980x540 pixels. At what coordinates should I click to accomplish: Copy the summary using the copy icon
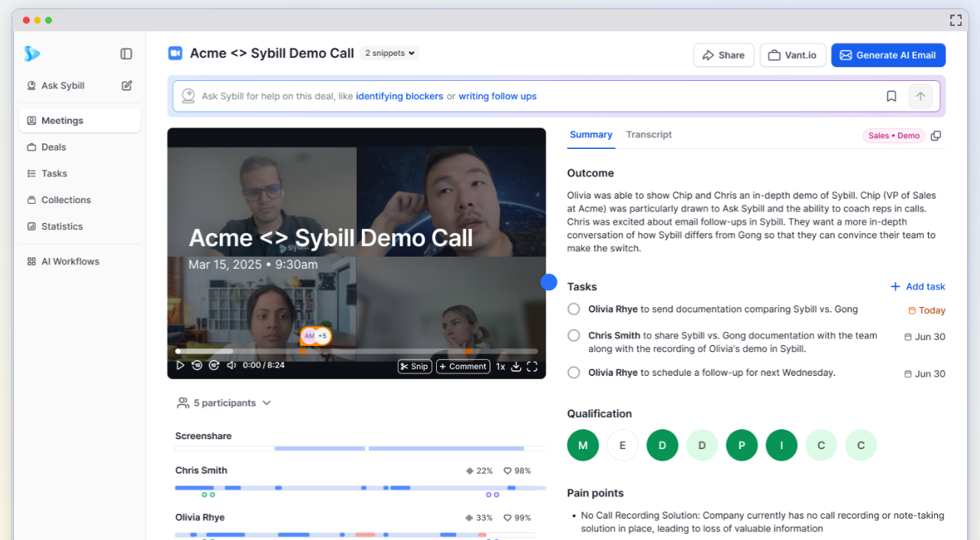[x=936, y=136]
